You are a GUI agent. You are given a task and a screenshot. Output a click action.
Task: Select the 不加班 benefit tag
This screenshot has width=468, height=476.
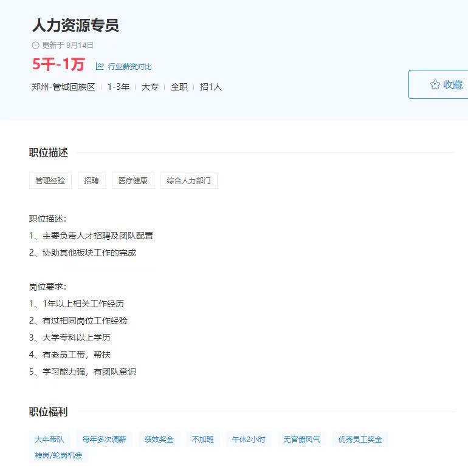(x=203, y=439)
